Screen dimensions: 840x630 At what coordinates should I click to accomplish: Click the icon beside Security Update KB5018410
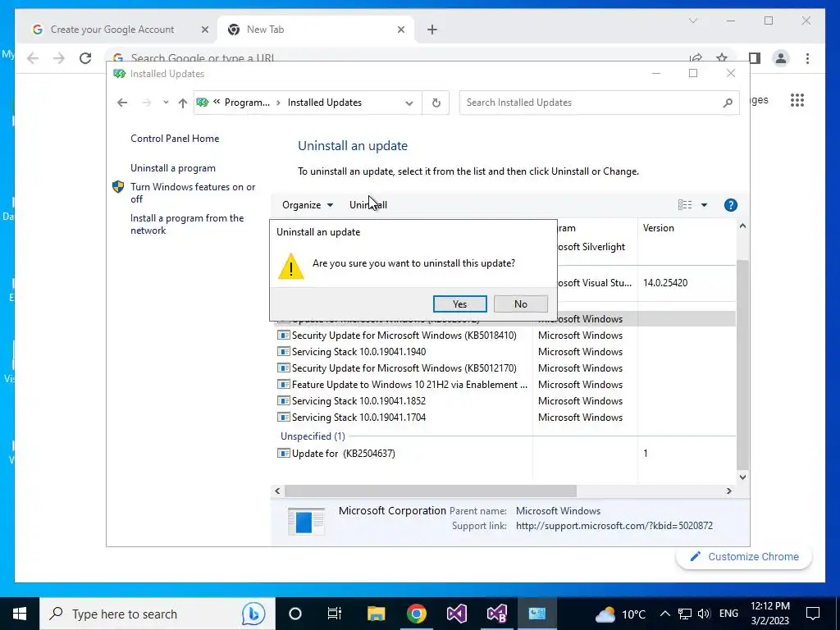[283, 336]
